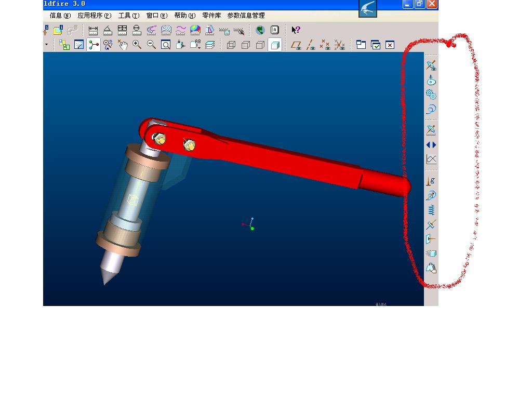Open the playback arrows icon
Viewport: 532px width, 399px height.
(x=431, y=145)
